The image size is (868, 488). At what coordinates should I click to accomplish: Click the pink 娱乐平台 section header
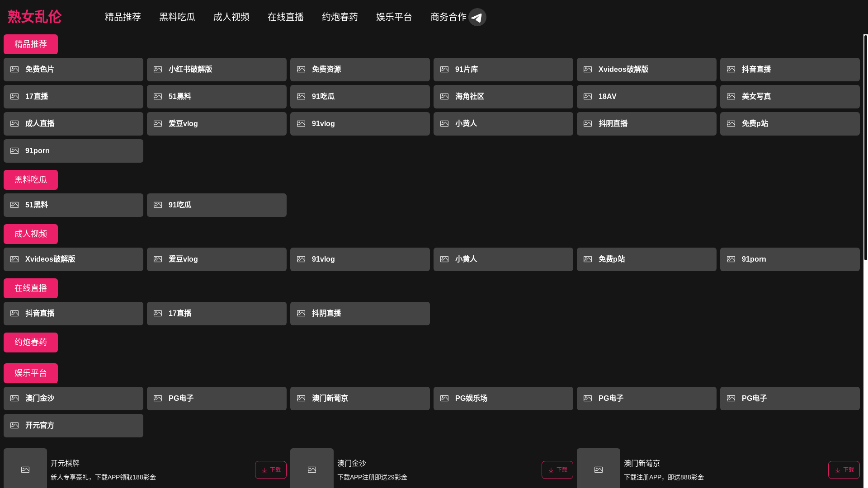31,373
